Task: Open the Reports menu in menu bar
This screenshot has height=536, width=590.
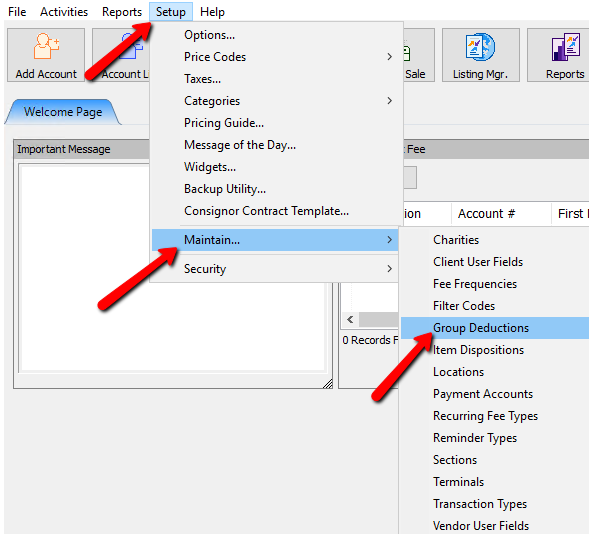Action: coord(122,12)
